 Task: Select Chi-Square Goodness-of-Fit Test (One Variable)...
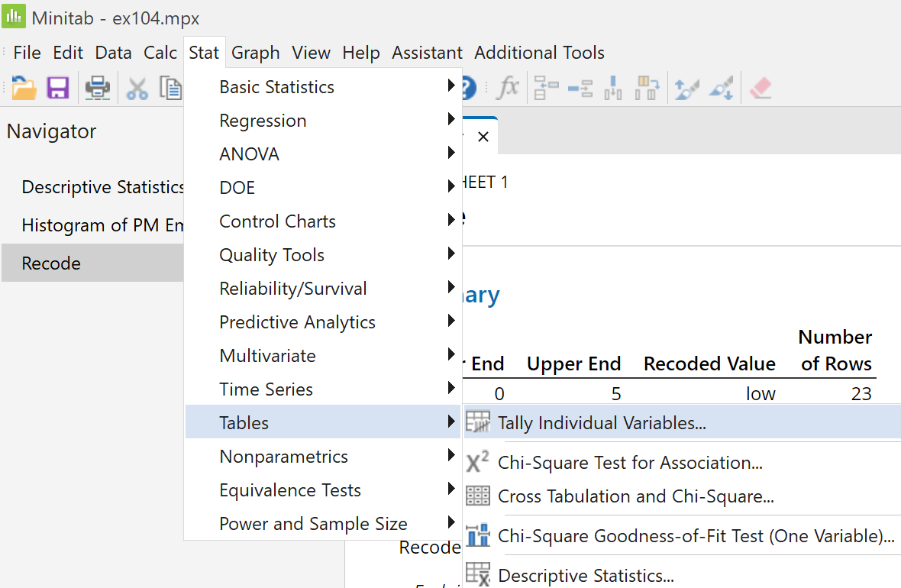[682, 535]
